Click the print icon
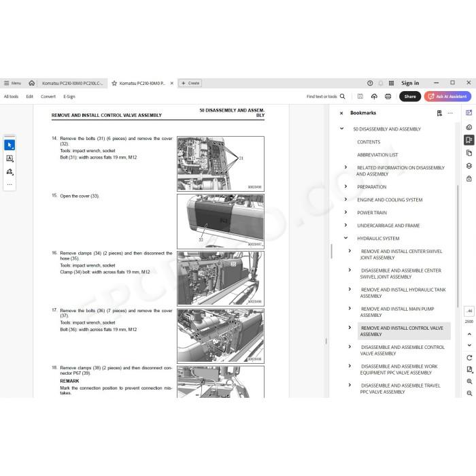 pyautogui.click(x=388, y=97)
